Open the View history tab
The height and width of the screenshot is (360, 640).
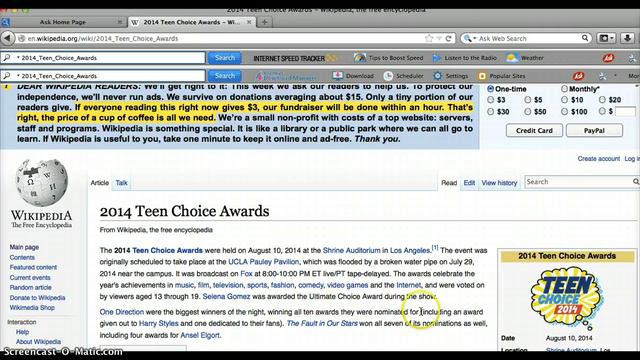point(499,183)
